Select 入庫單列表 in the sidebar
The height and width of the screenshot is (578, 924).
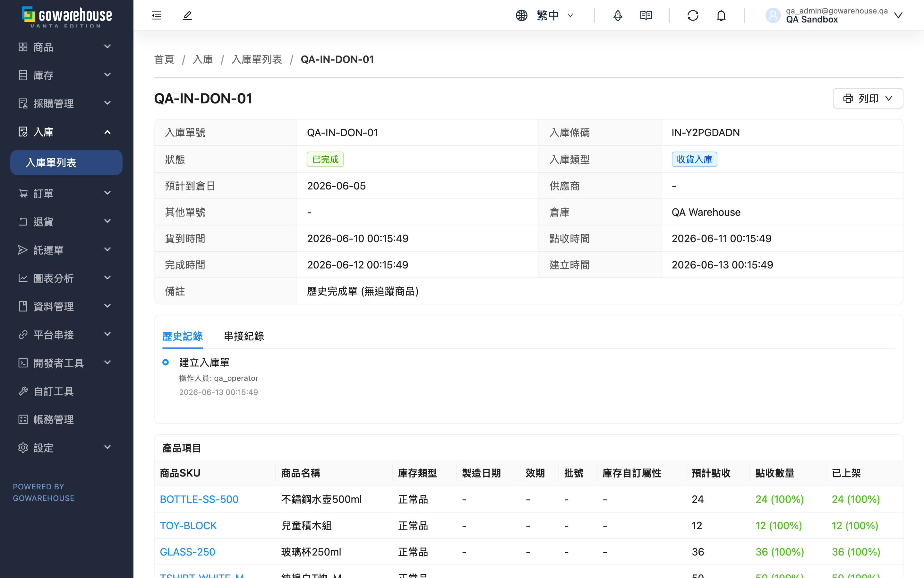click(x=66, y=162)
